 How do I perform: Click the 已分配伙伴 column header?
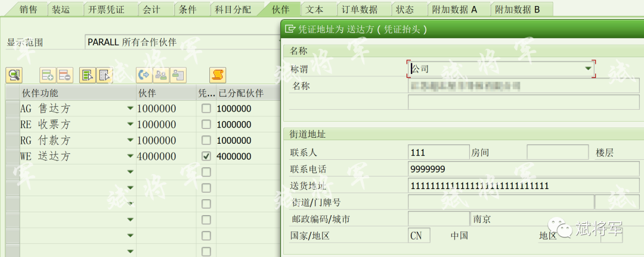(x=248, y=93)
